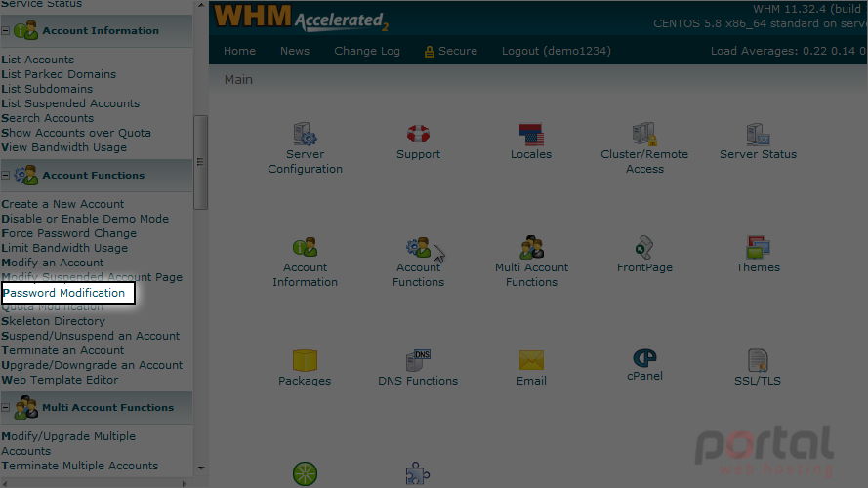The image size is (868, 488).
Task: Click the puzzle piece plugin icon
Action: 418,474
